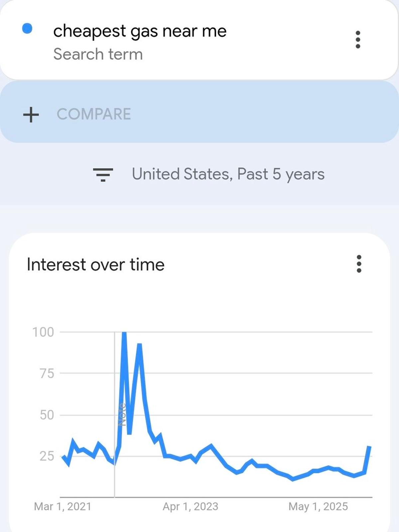Open the search term options menu
Viewport: 399px width, 532px height.
pos(358,40)
